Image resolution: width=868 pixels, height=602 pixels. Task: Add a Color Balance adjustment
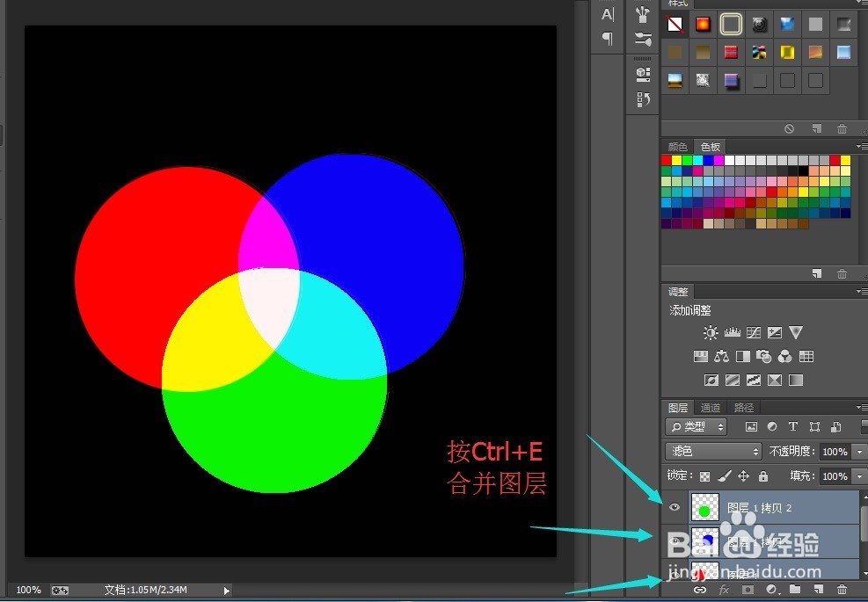point(721,356)
